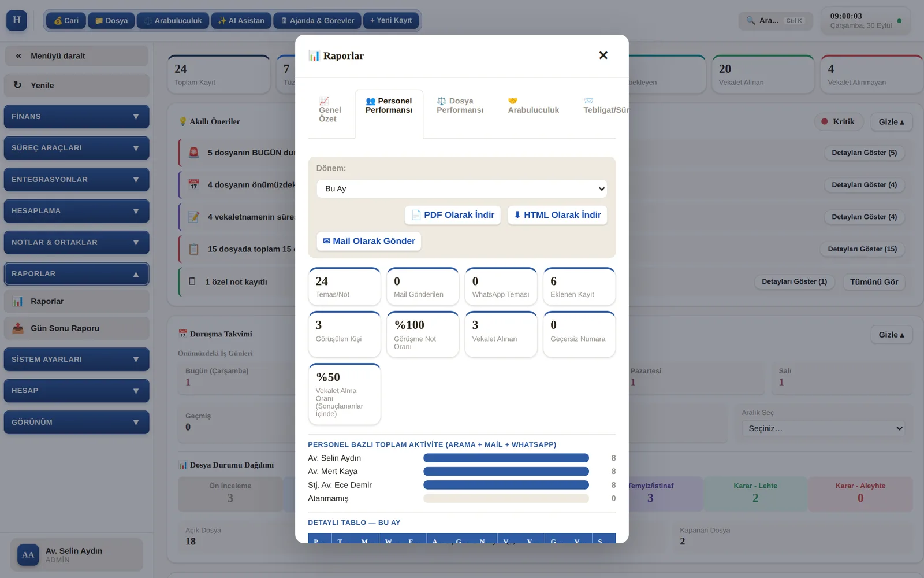Click Mail Olarak Gönder button

(x=369, y=241)
